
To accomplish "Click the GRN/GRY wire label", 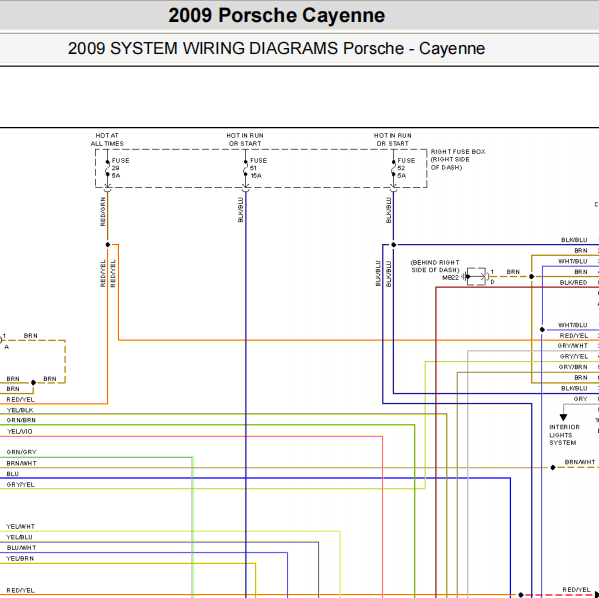I will click(21, 452).
